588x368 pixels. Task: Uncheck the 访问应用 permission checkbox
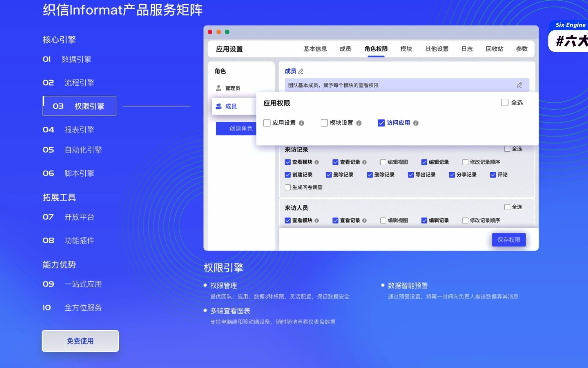click(x=381, y=123)
